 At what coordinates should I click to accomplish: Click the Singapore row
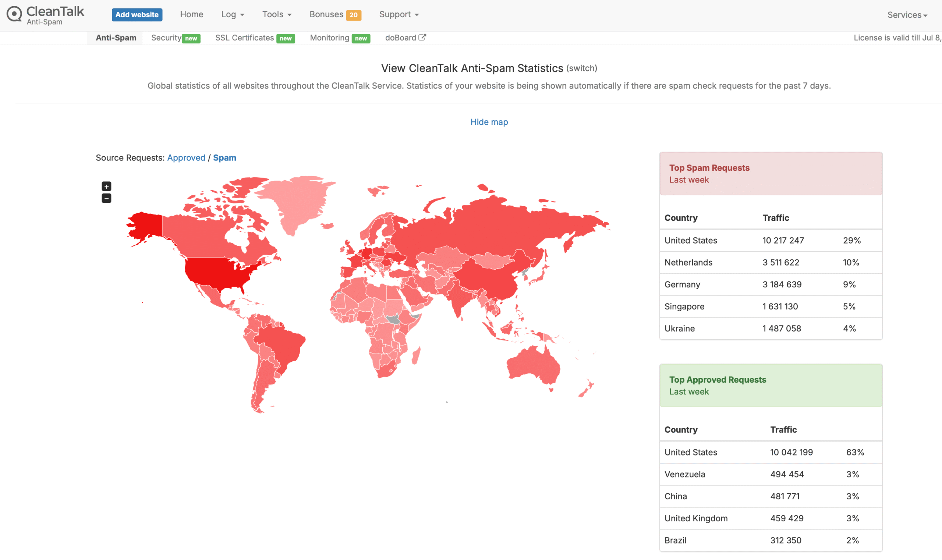(771, 306)
